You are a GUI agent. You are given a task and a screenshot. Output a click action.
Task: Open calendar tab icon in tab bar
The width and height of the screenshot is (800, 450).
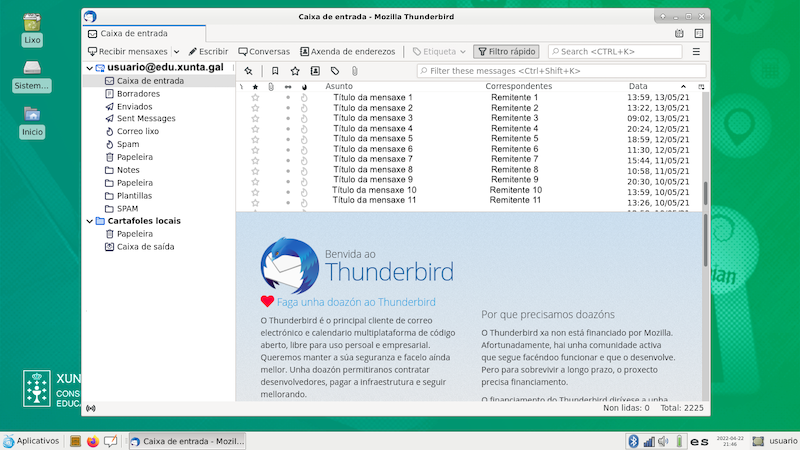679,33
